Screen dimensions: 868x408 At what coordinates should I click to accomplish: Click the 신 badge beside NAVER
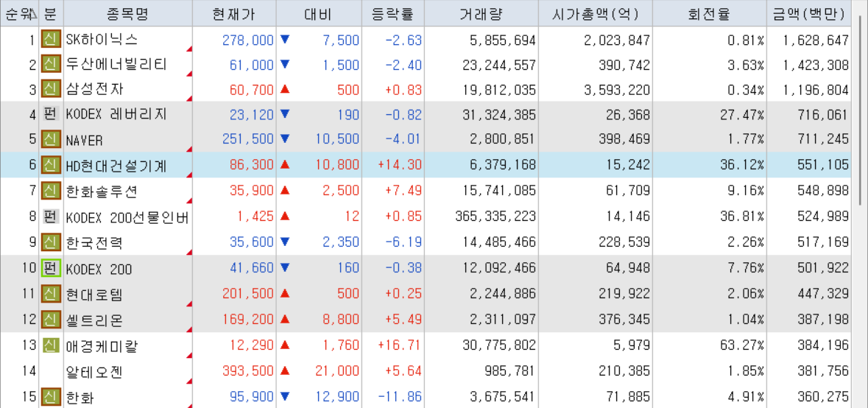[50, 139]
